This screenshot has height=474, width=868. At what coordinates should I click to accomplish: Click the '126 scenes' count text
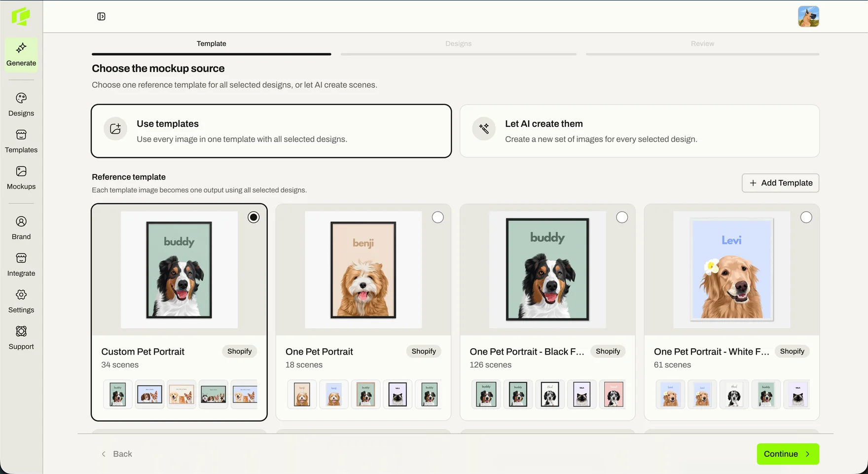(x=490, y=365)
